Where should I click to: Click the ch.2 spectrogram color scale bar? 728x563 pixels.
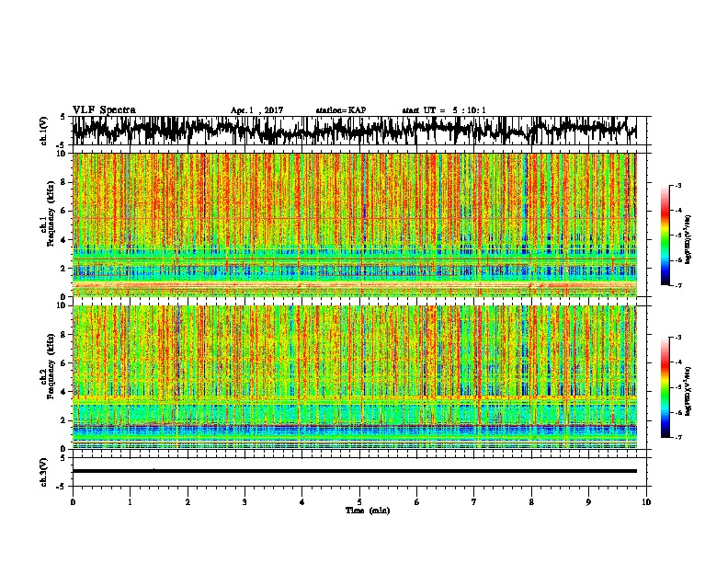(665, 387)
